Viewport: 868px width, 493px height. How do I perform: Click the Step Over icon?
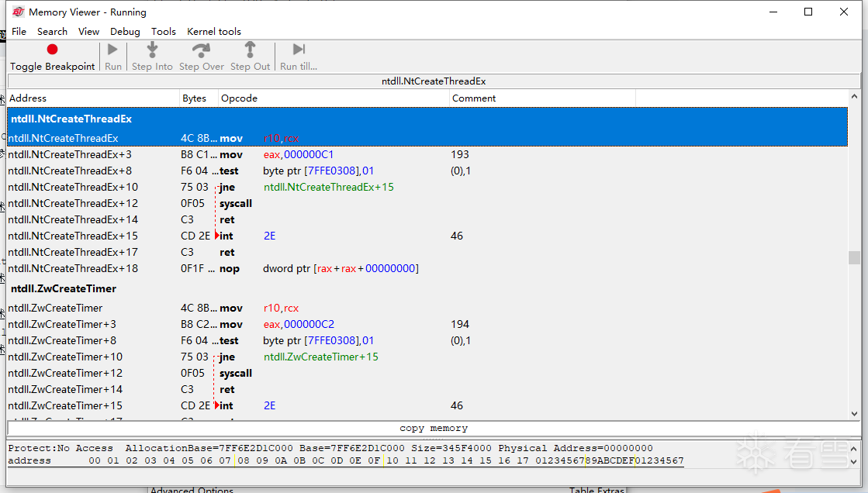tap(201, 50)
